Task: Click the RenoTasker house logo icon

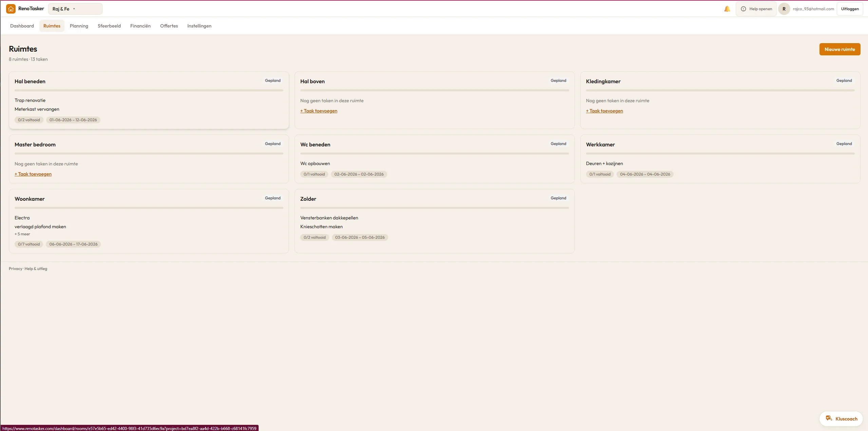Action: 11,9
